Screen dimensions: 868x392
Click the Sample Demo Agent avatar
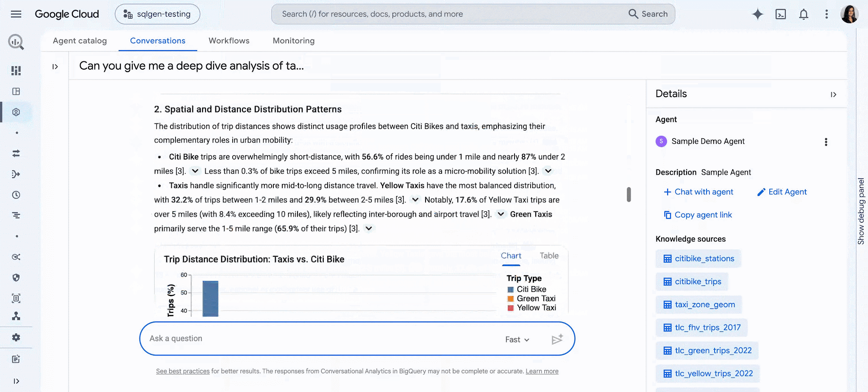661,141
